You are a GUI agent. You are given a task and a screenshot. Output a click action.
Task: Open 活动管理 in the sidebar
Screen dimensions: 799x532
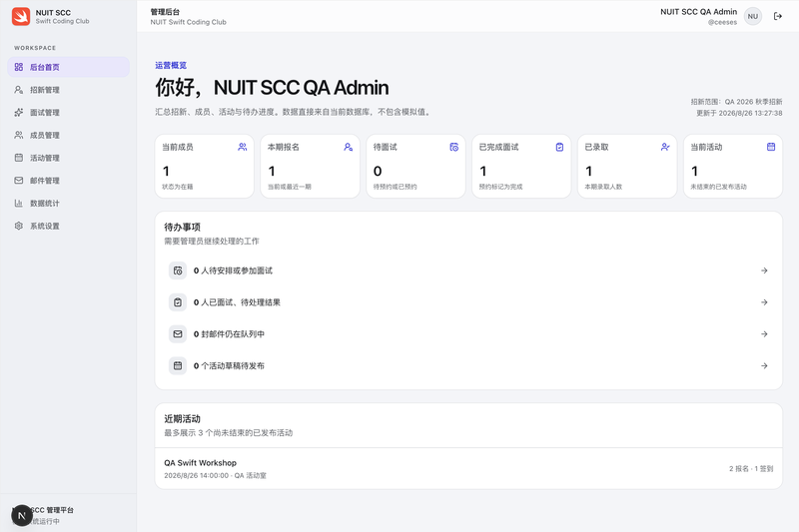[68, 158]
